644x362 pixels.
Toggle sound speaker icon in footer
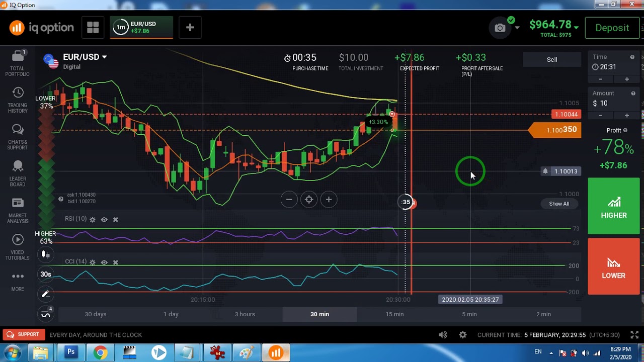(443, 335)
